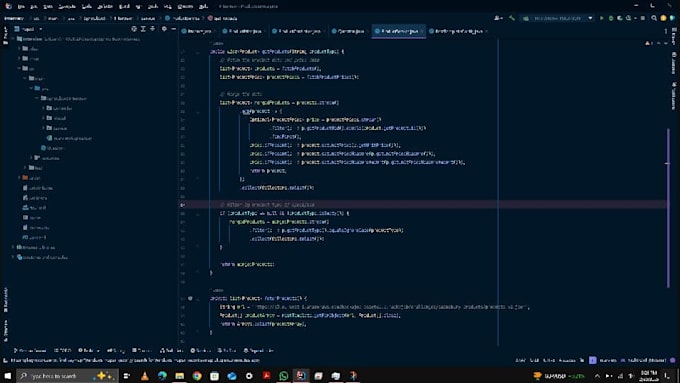Collapse the main folder

[x=26, y=79]
